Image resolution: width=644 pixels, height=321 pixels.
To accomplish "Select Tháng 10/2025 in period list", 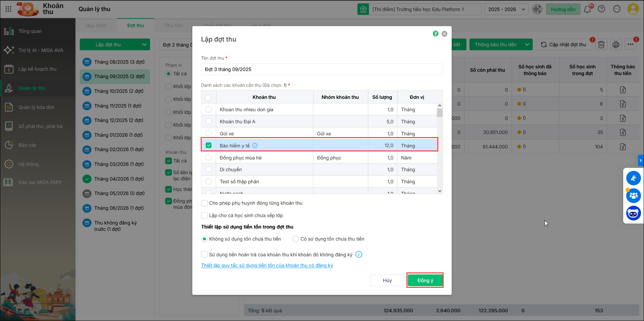I will [x=119, y=91].
